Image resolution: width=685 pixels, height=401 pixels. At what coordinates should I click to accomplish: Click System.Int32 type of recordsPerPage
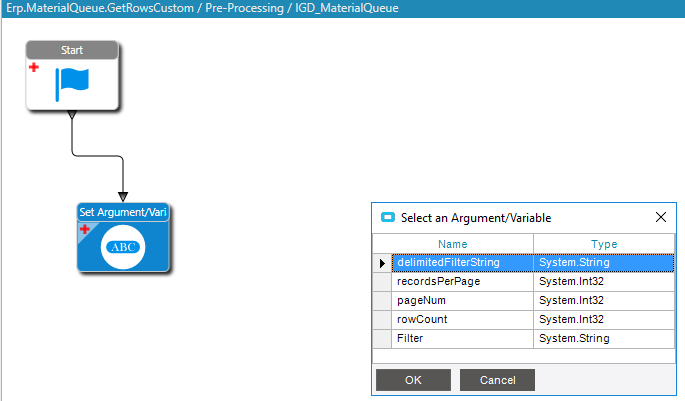pyautogui.click(x=604, y=281)
